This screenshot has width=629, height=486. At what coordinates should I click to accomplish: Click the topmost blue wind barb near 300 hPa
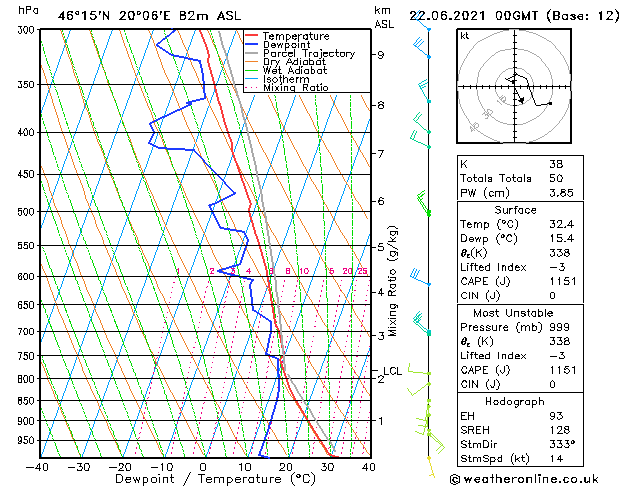(x=421, y=21)
